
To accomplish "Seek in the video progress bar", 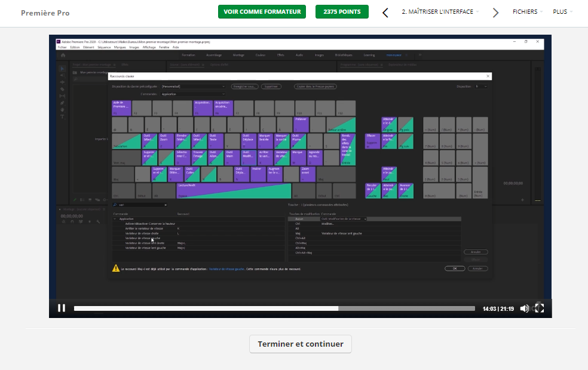I will [x=274, y=308].
